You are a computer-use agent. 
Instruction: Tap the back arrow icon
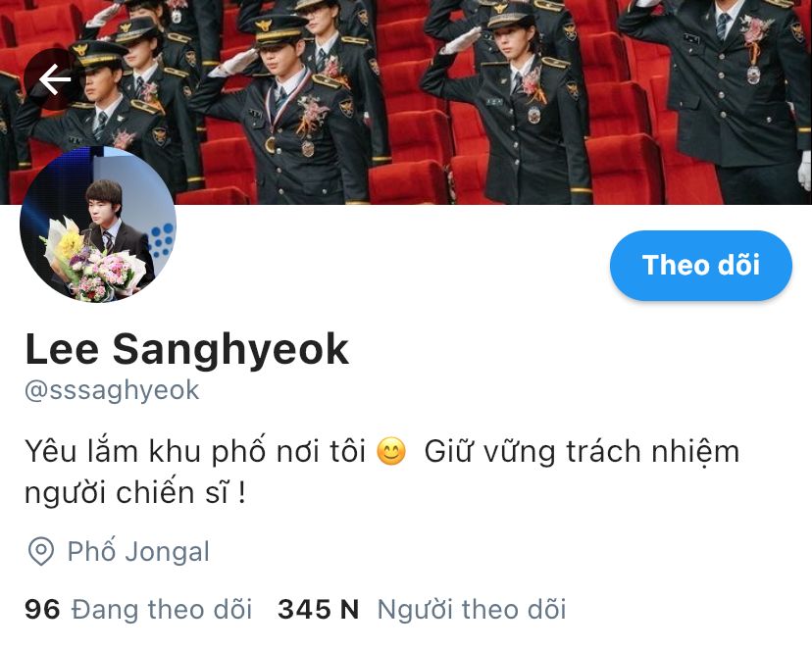coord(54,79)
